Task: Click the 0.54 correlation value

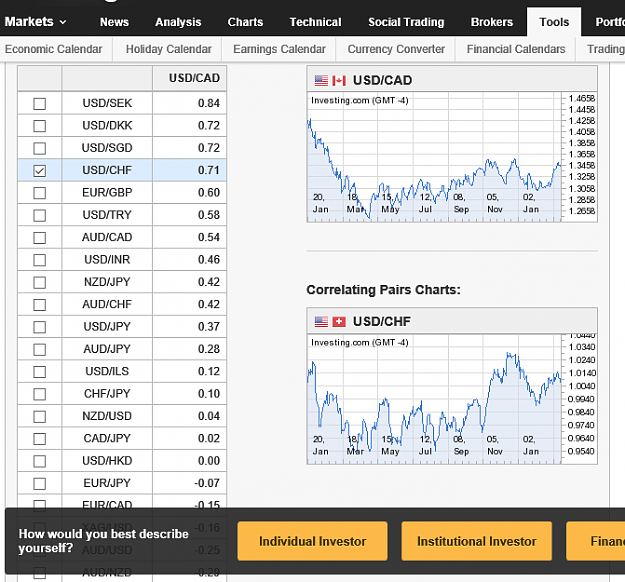Action: tap(209, 237)
